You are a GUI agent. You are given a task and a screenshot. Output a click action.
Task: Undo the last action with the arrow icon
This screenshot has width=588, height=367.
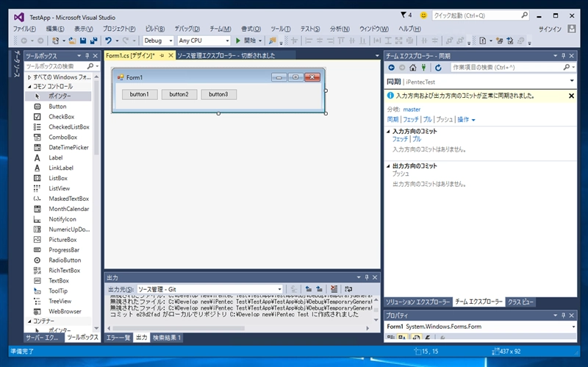108,40
